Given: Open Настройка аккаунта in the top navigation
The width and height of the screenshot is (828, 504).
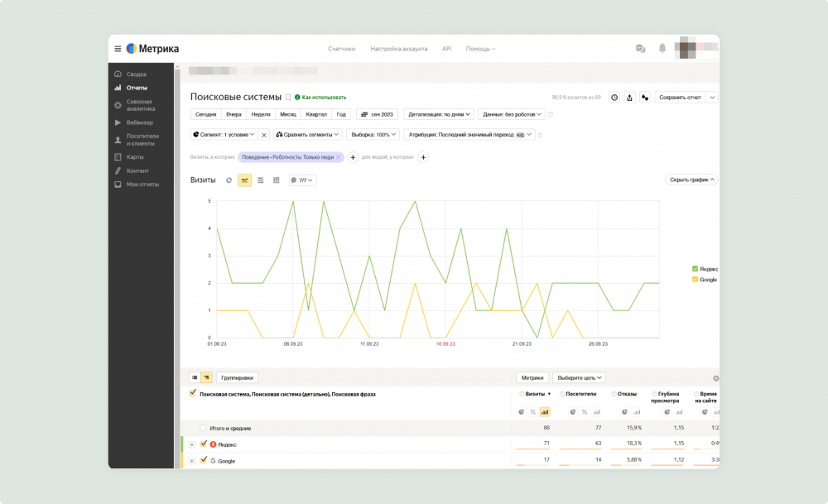Looking at the screenshot, I should [399, 49].
